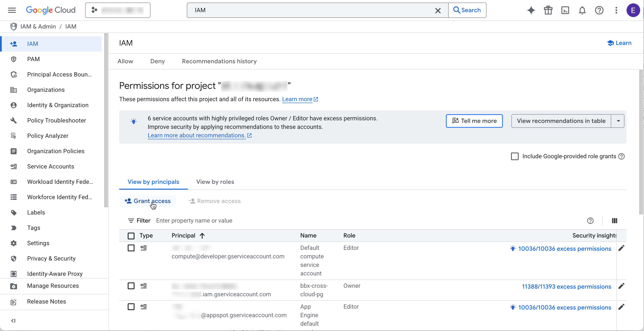Screen dimensions: 644x331
Task: Switch to the View by roles tab
Action: 215,182
